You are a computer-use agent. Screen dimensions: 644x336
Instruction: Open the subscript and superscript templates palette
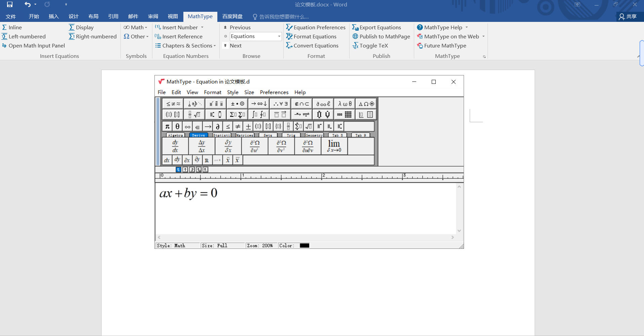[x=216, y=114]
